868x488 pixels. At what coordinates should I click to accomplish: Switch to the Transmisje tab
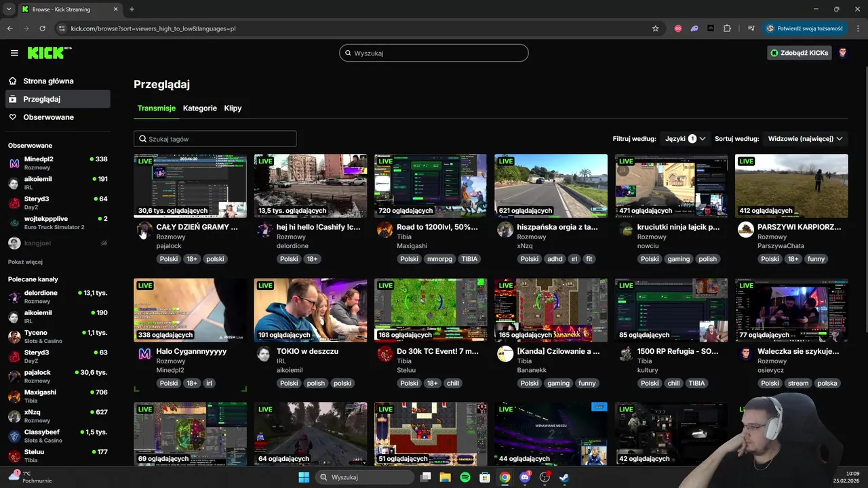[x=157, y=108]
